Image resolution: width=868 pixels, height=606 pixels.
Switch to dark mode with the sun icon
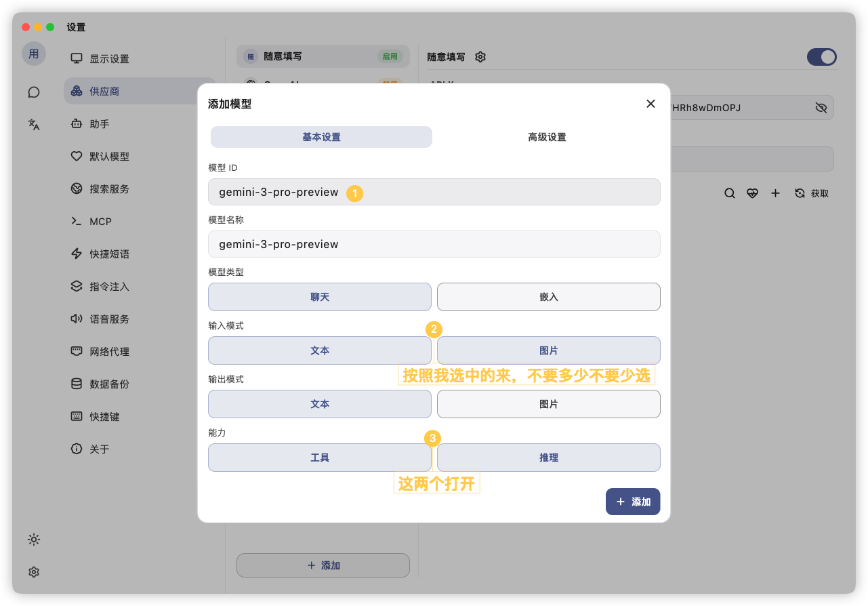pyautogui.click(x=33, y=540)
